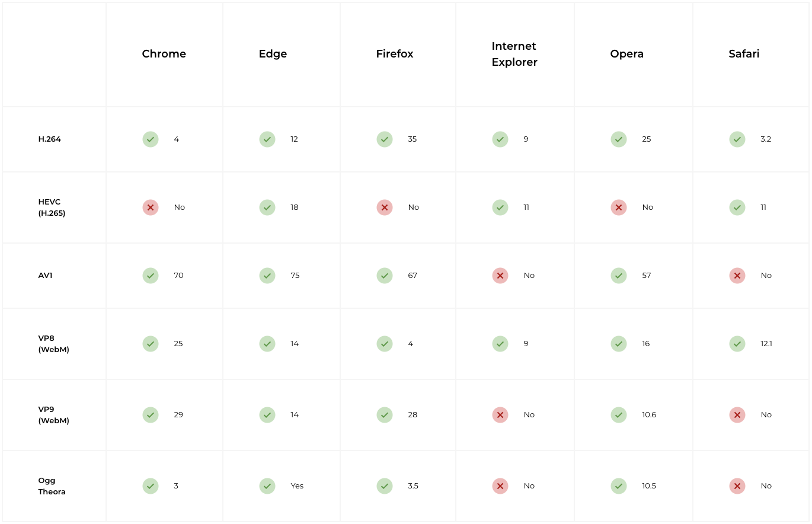Click the green check for H.264 Chrome
The image size is (812, 524).
pyautogui.click(x=151, y=139)
